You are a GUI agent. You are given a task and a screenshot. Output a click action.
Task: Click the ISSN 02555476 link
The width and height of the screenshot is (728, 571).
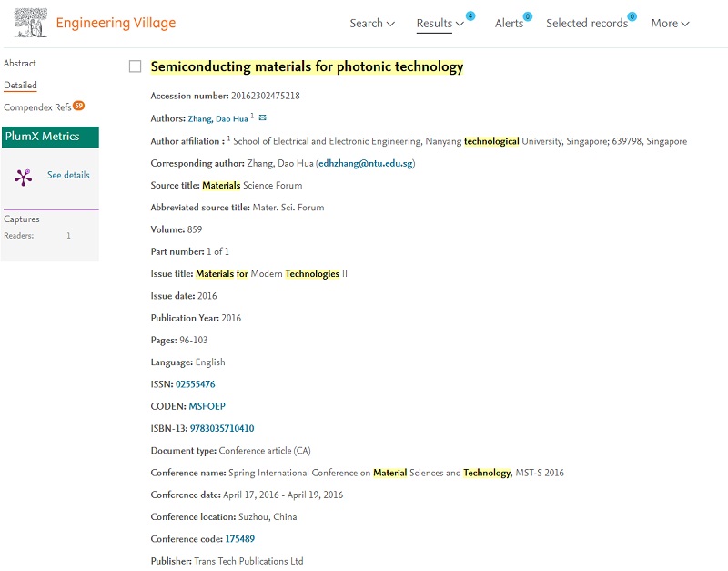click(196, 384)
